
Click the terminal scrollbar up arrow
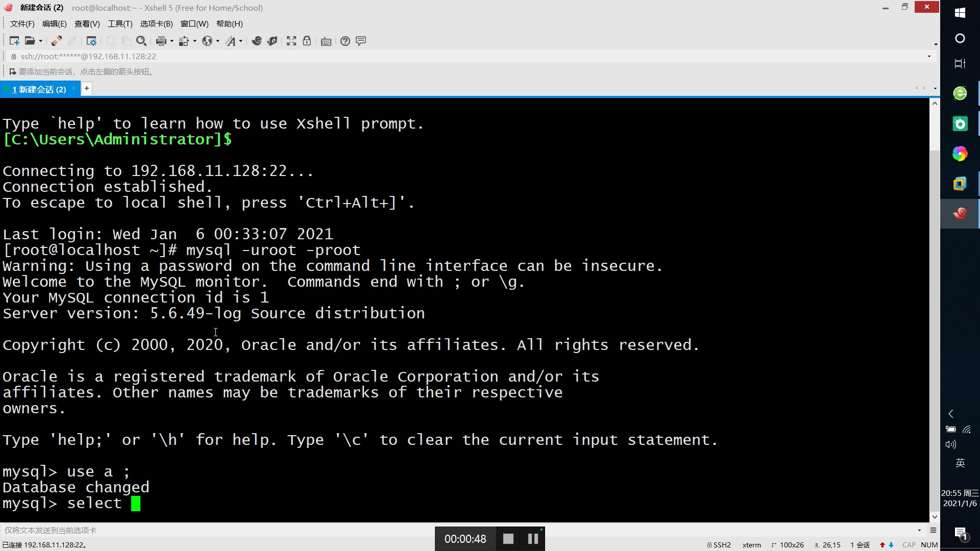click(935, 104)
